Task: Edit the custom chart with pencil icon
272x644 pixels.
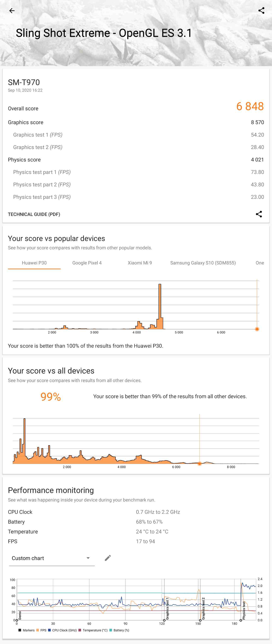Action: coord(108,558)
